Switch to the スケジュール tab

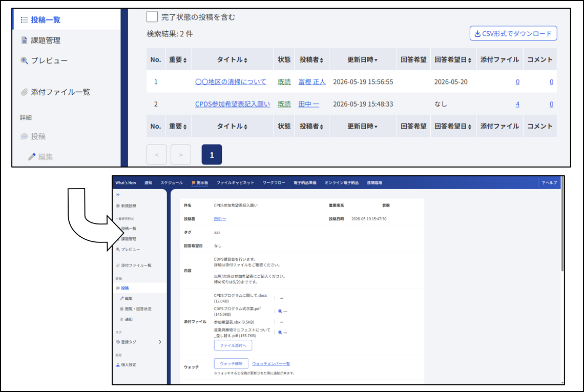[x=172, y=182]
